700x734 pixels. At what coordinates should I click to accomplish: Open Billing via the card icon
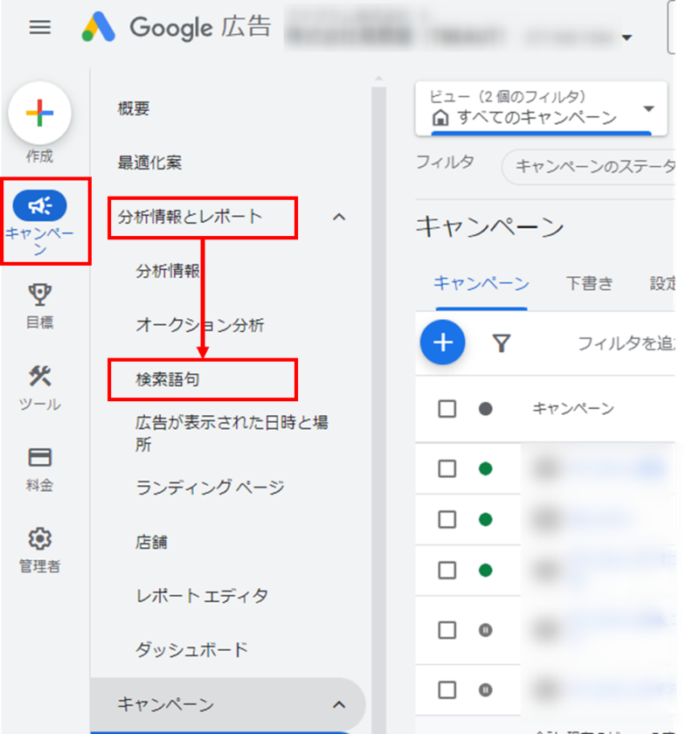coord(40,458)
